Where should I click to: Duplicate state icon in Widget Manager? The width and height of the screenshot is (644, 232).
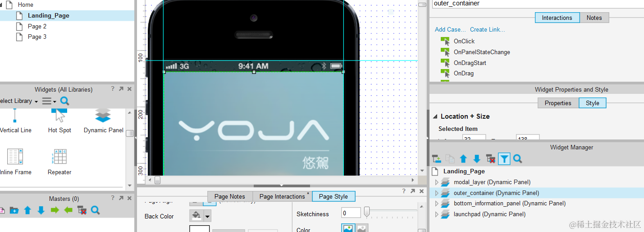click(x=450, y=159)
